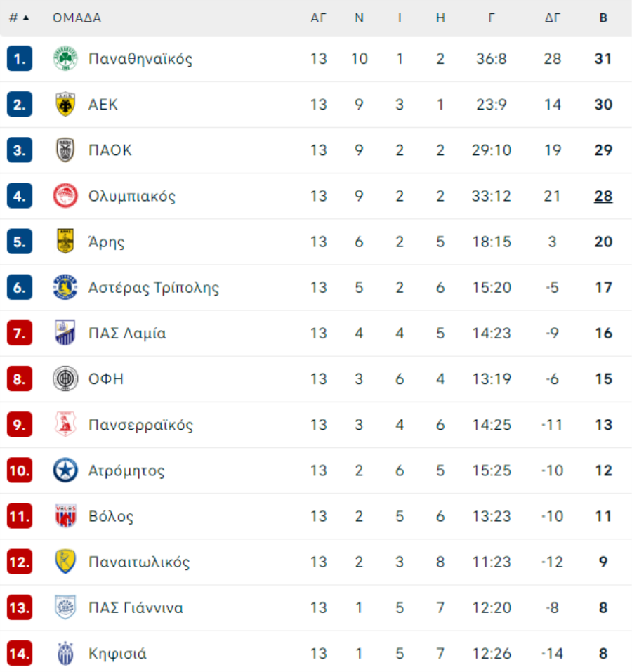Click the Αστέρας Τρίπολης crest icon
This screenshot has height=672, width=632.
(65, 287)
